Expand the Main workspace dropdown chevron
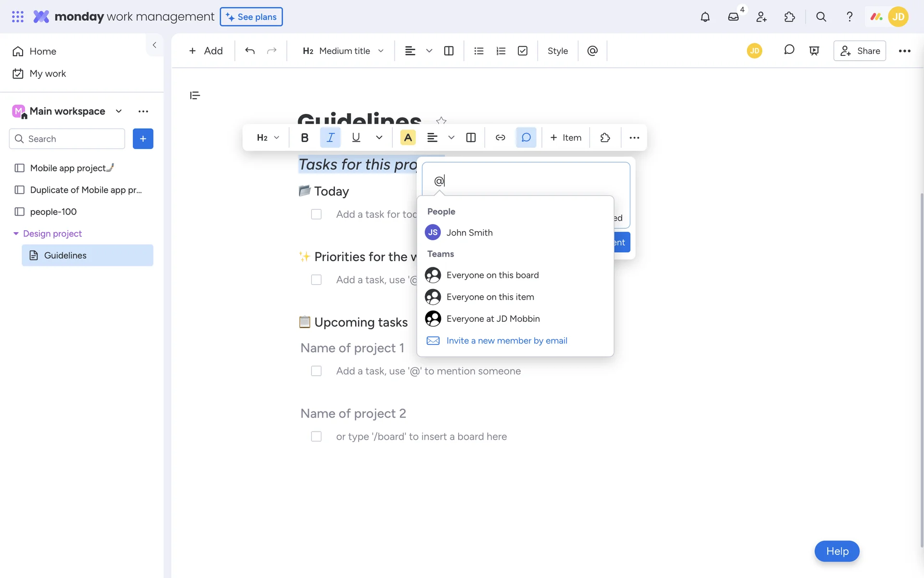Image resolution: width=924 pixels, height=578 pixels. point(118,111)
